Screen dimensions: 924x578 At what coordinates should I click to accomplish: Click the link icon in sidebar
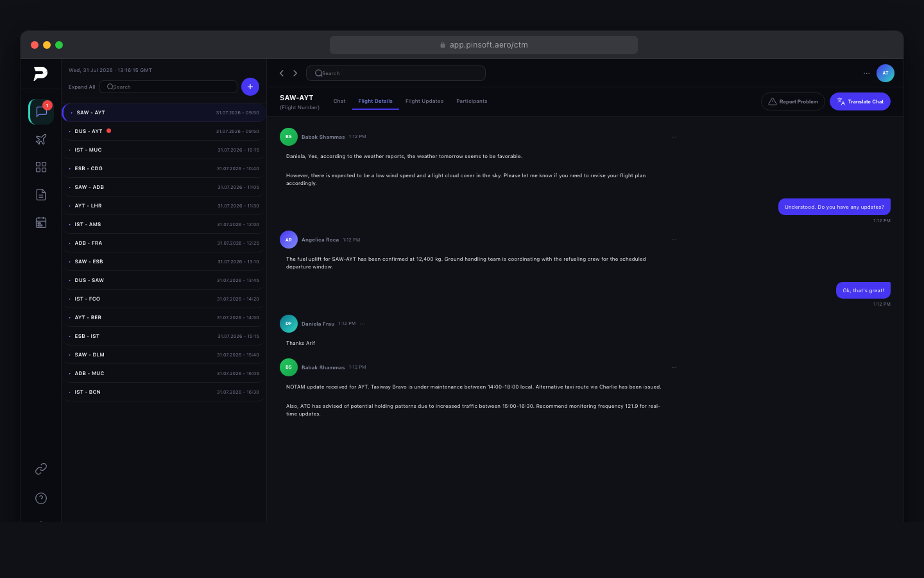point(41,469)
